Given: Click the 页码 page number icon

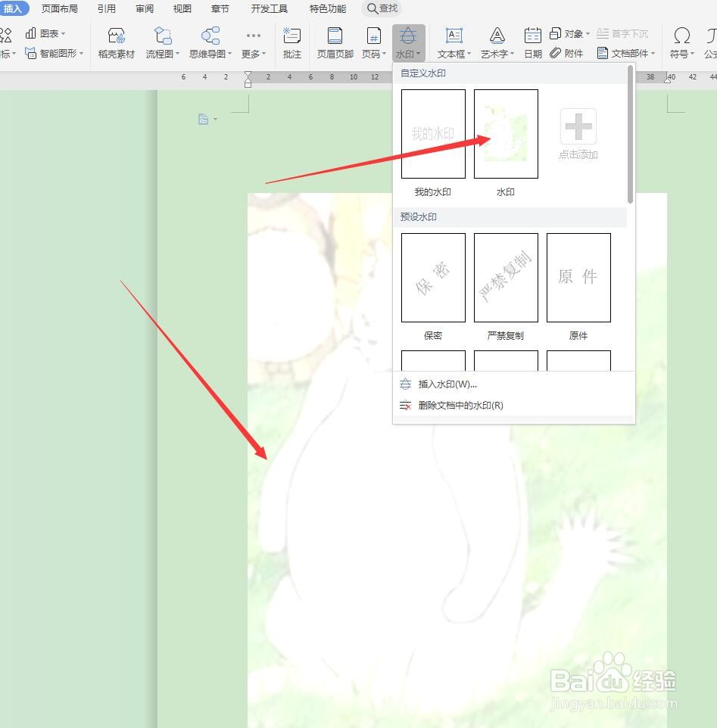Looking at the screenshot, I should point(374,36).
